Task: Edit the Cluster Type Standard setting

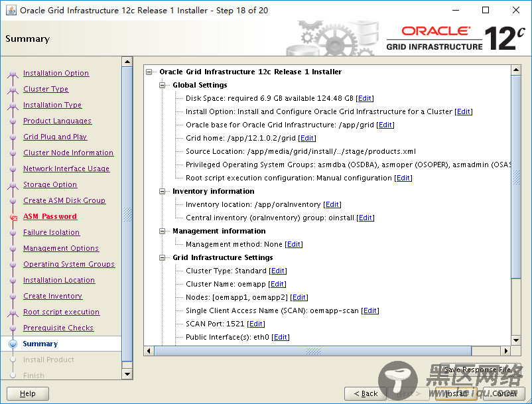Action: [278, 271]
